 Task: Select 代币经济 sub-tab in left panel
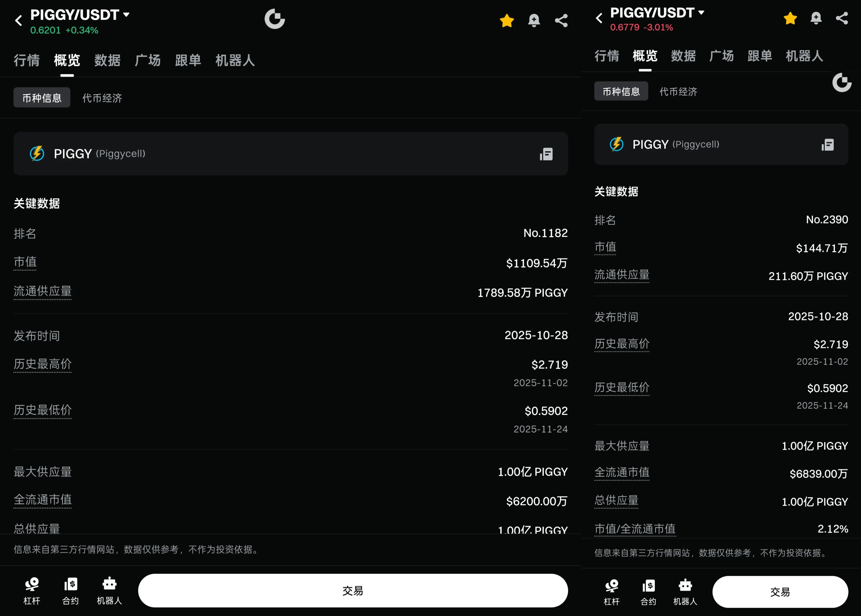point(102,98)
